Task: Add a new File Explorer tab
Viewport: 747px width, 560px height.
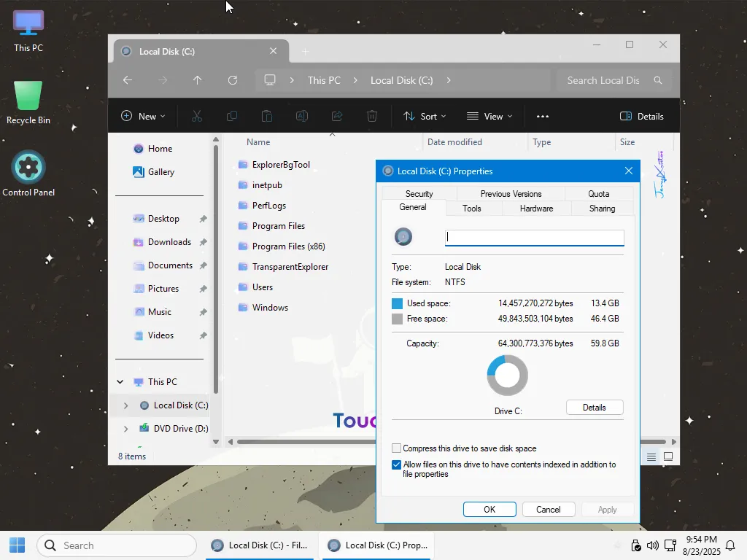Action: point(306,52)
